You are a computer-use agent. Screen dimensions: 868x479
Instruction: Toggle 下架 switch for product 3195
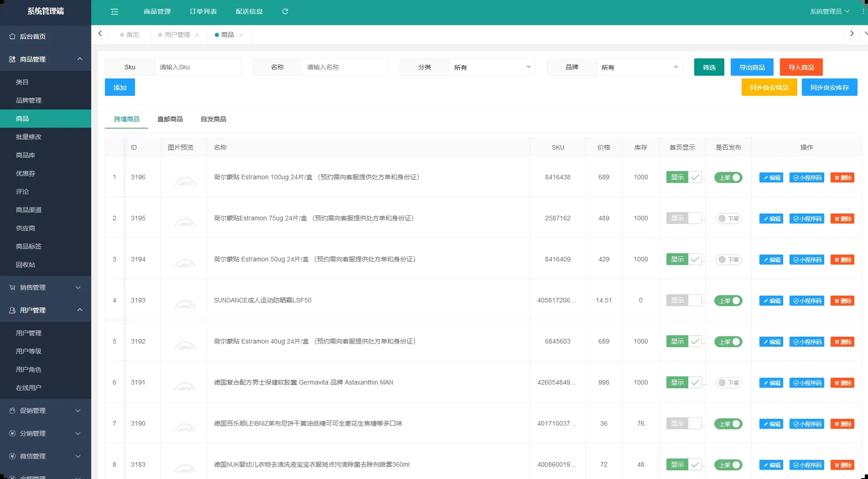point(728,219)
